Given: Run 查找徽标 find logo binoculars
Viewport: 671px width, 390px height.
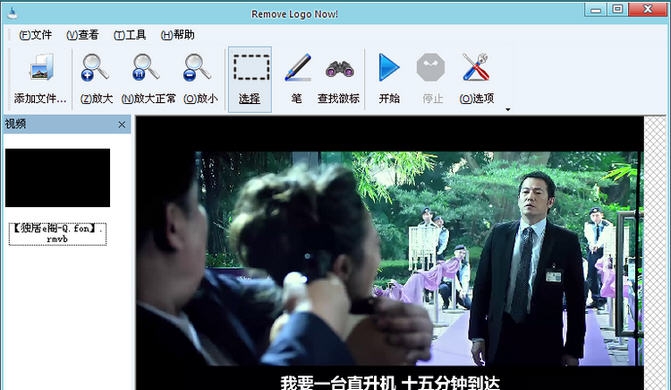Looking at the screenshot, I should click(x=339, y=68).
